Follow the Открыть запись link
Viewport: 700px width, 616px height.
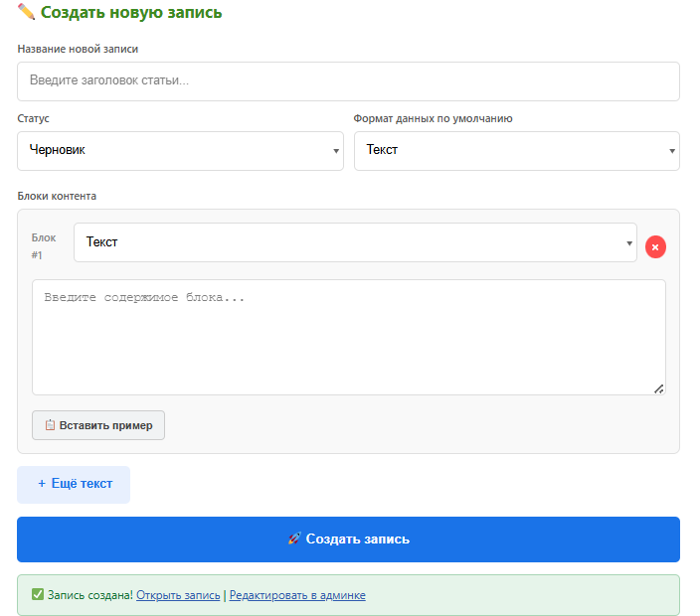pyautogui.click(x=178, y=595)
